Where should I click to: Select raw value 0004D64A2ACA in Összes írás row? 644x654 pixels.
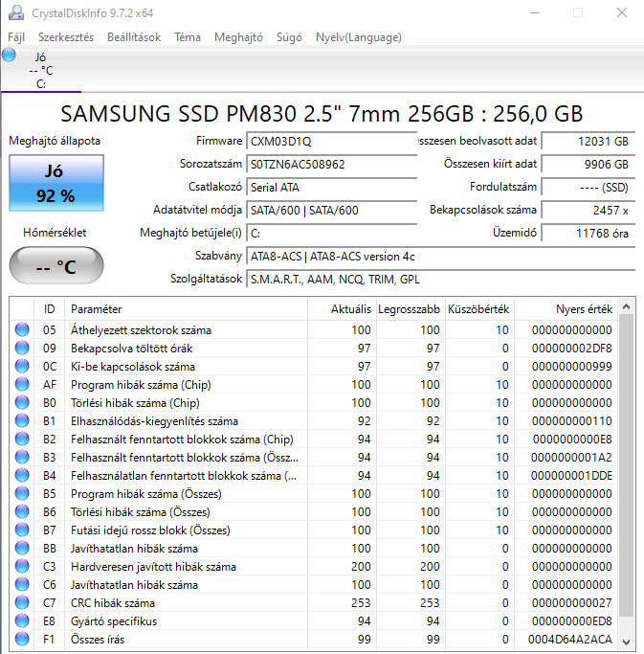pos(569,639)
